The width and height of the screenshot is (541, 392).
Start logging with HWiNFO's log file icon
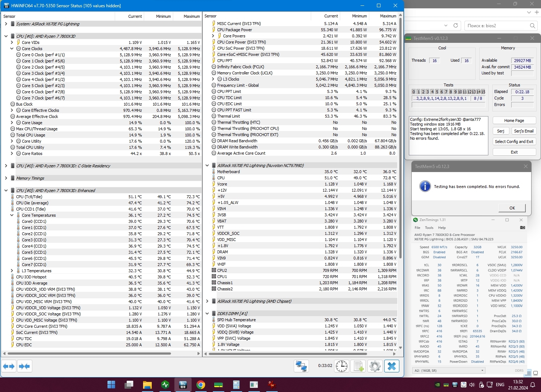358,366
